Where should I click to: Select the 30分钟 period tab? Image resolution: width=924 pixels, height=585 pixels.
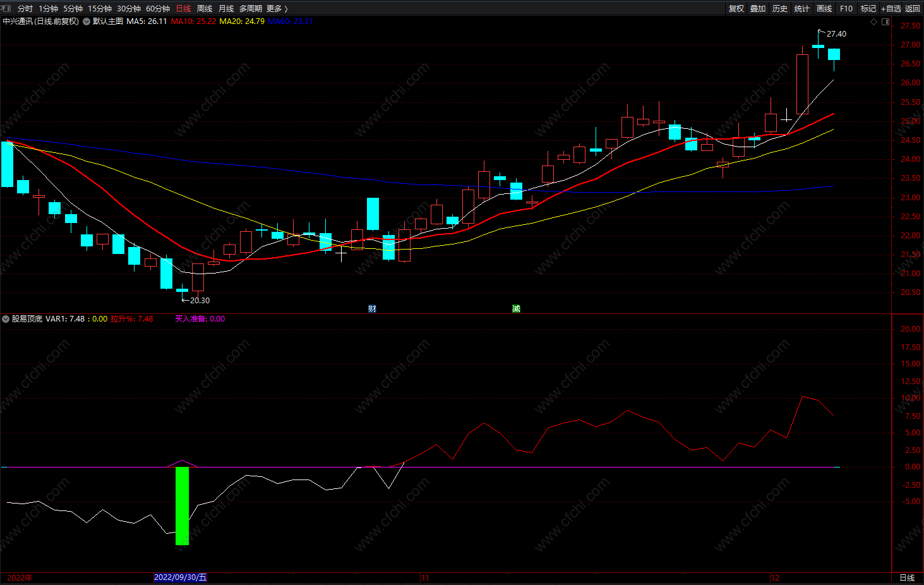129,8
